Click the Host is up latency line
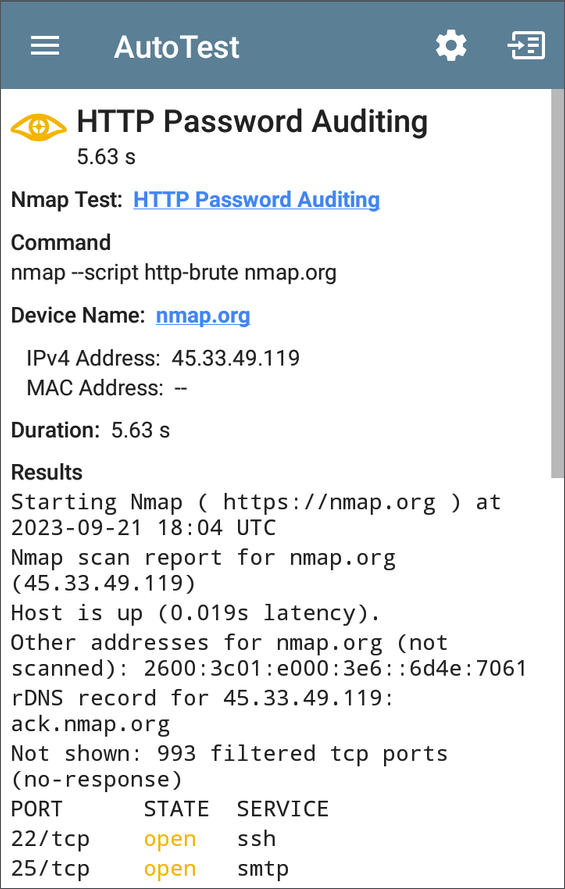Image resolution: width=565 pixels, height=889 pixels. pyautogui.click(x=195, y=612)
